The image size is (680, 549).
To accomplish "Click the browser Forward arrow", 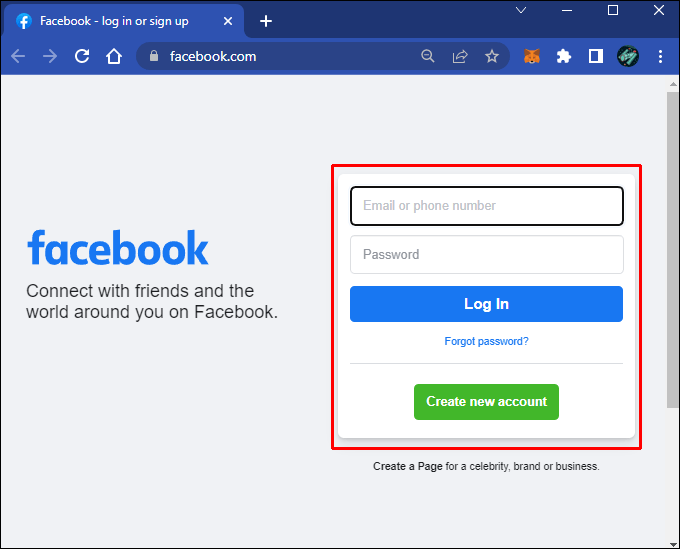I will [x=50, y=56].
